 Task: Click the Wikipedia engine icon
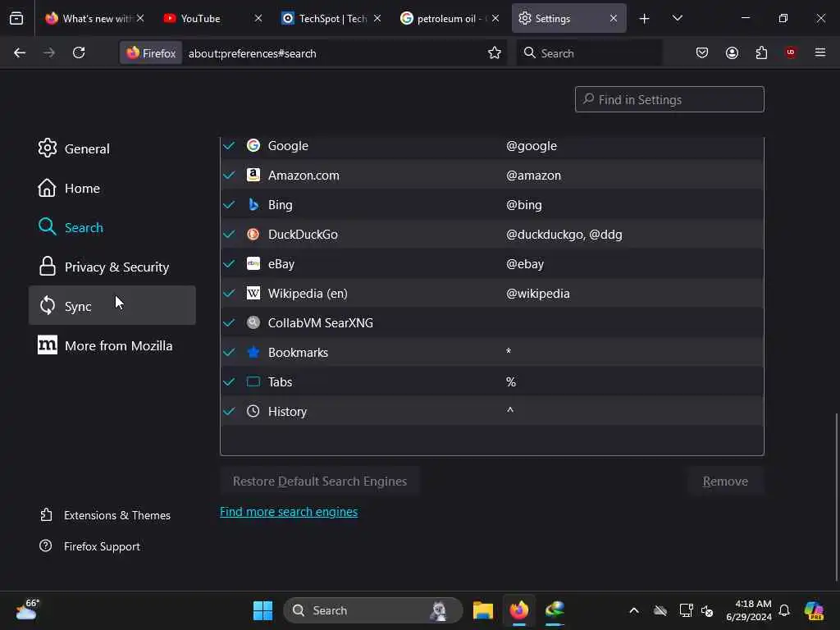253,293
